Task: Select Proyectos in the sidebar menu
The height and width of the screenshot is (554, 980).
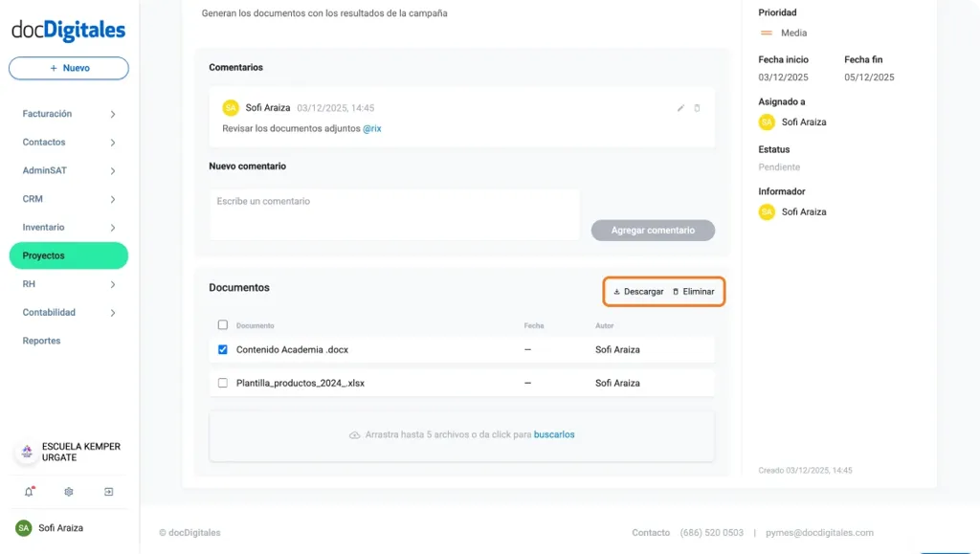Action: pos(67,255)
